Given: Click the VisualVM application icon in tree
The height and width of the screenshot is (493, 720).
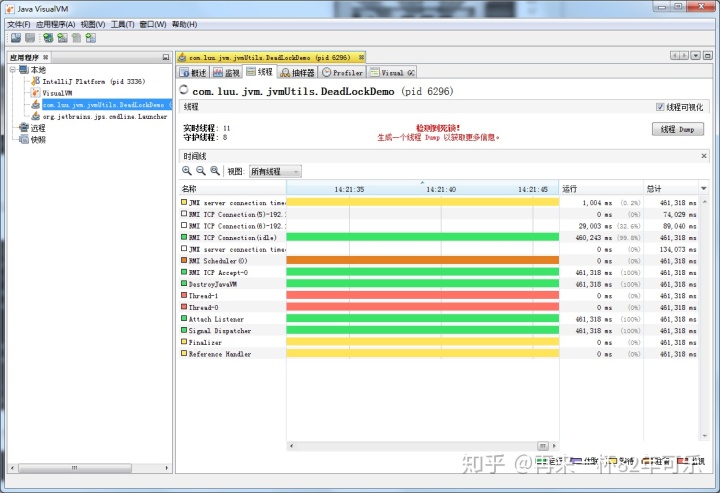Looking at the screenshot, I should click(35, 93).
